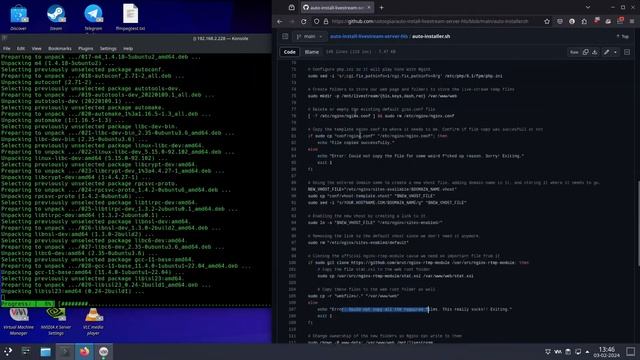640x360 pixels.
Task: Download the raw file
Action: [595, 52]
